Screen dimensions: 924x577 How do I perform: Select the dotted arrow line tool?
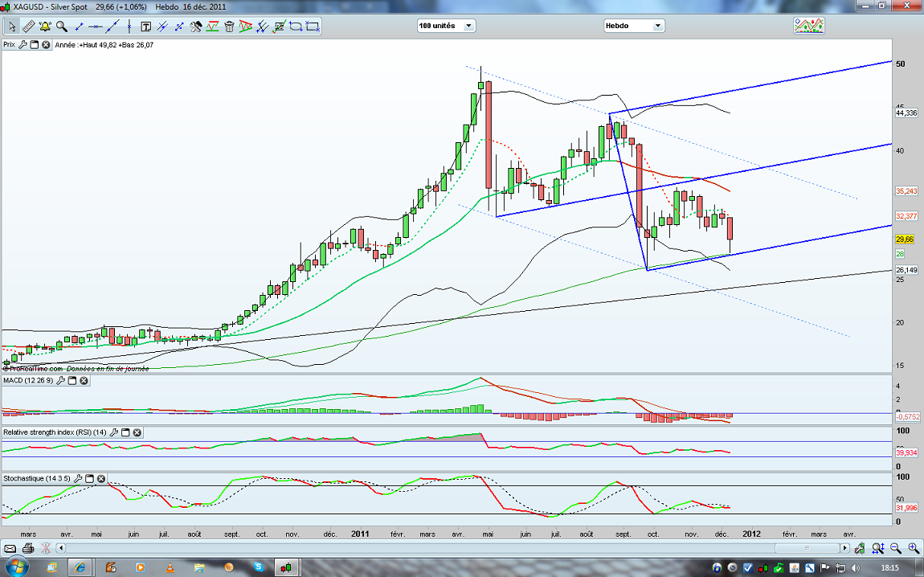pos(179,27)
